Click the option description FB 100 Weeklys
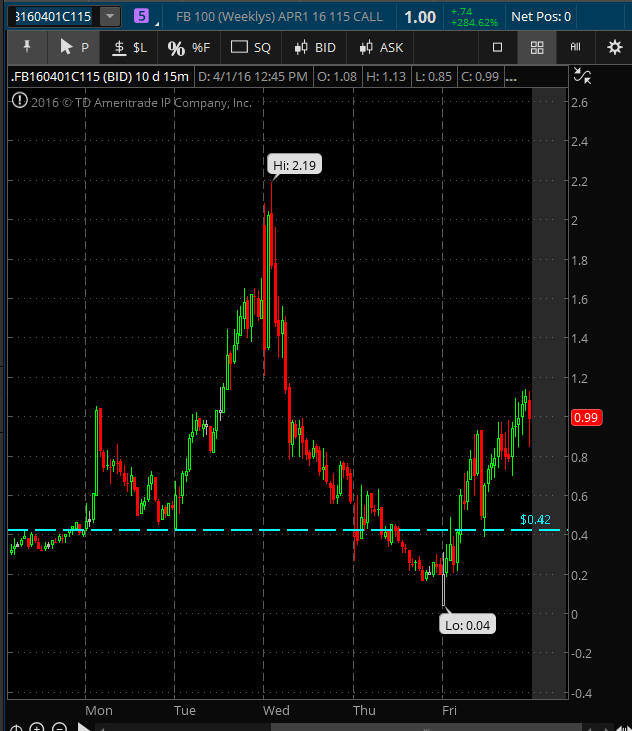 click(279, 17)
